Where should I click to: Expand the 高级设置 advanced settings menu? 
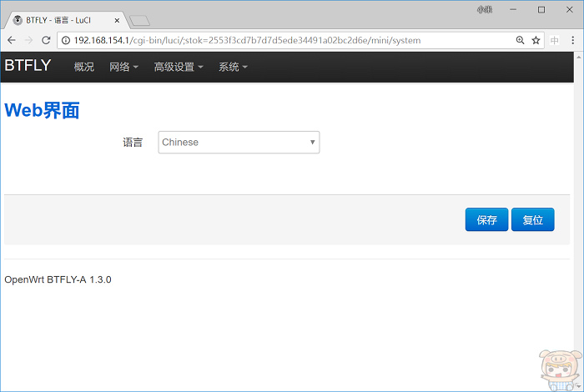(x=179, y=67)
